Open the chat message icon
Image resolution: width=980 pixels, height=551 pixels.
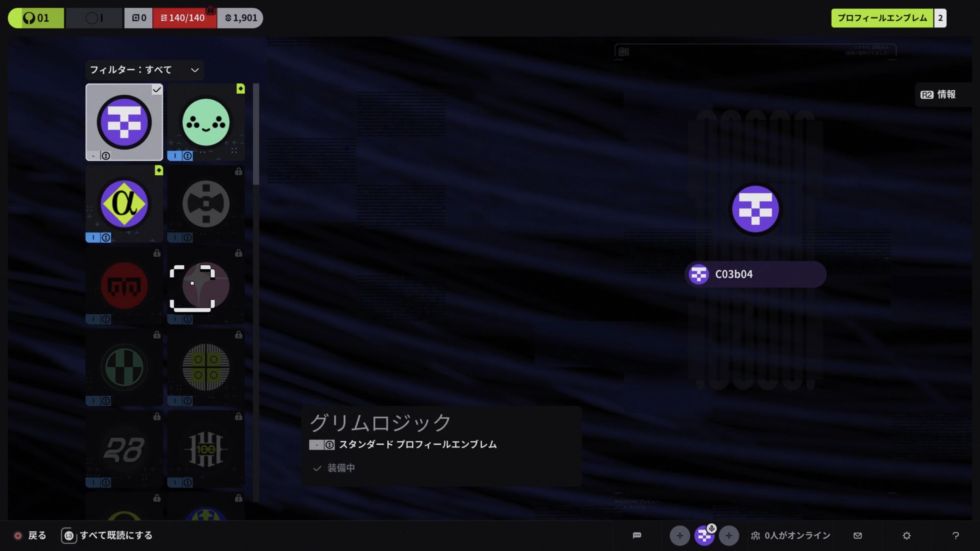(x=637, y=535)
